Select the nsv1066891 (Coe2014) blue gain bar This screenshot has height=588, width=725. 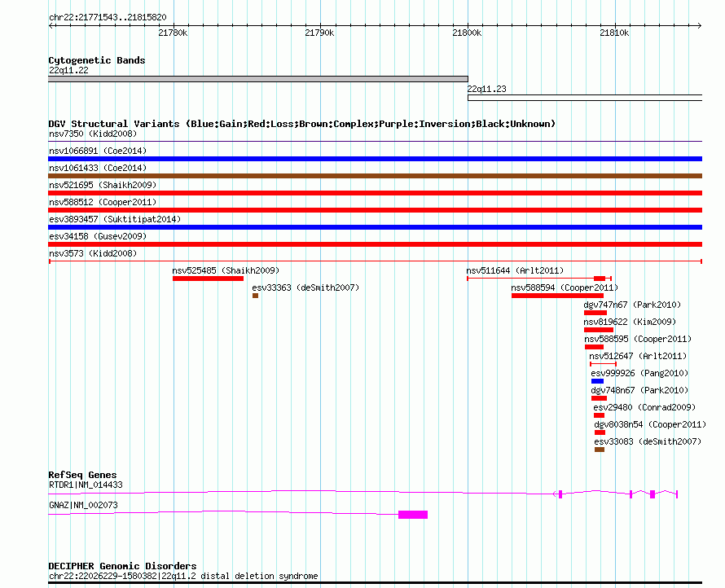(x=375, y=159)
